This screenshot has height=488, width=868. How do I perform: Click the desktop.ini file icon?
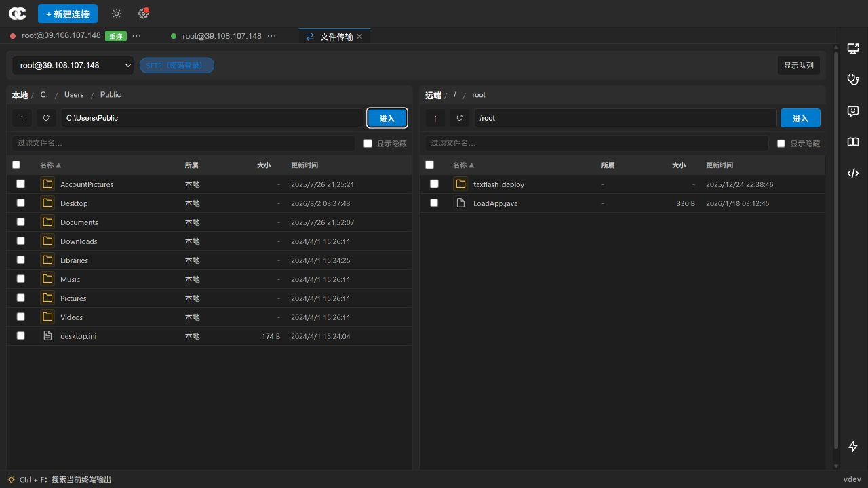tap(47, 336)
